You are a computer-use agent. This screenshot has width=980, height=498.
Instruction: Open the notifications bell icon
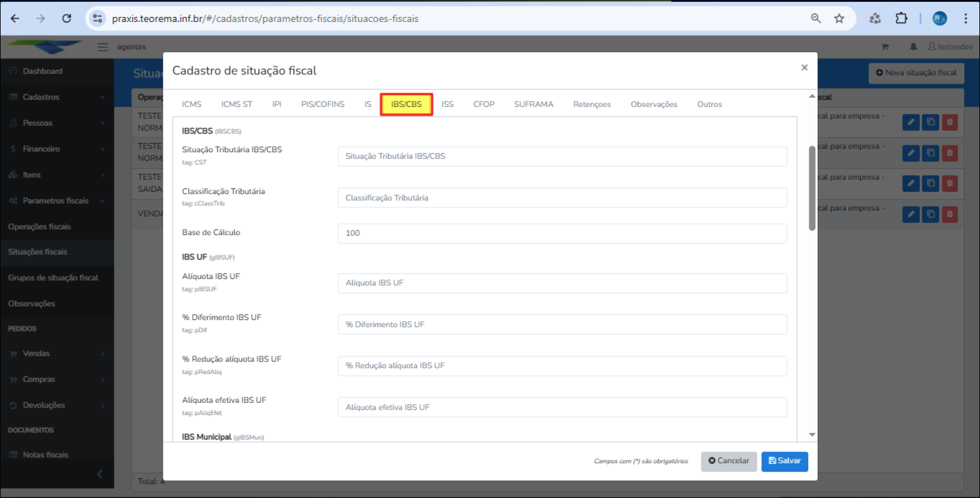(x=913, y=47)
